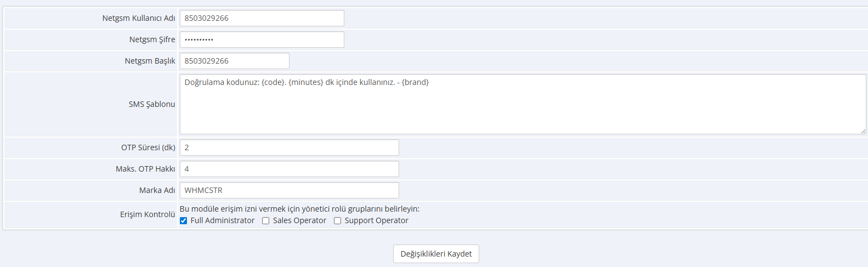Click the "Netgsm Şifre" row label
The image size is (868, 267).
(x=152, y=39)
